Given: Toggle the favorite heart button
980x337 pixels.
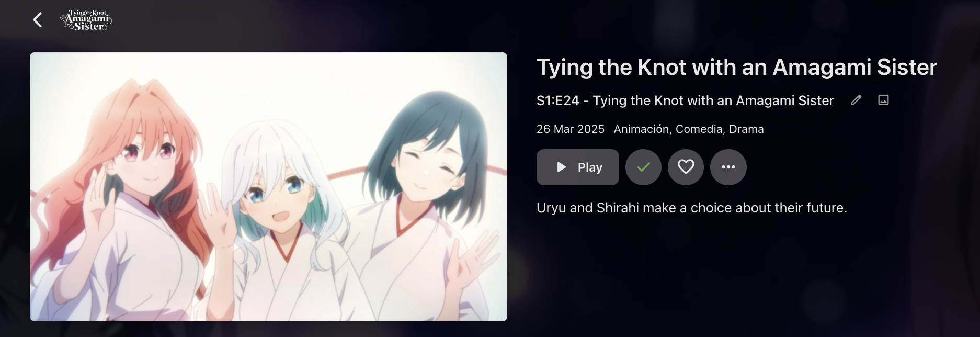Looking at the screenshot, I should (686, 167).
